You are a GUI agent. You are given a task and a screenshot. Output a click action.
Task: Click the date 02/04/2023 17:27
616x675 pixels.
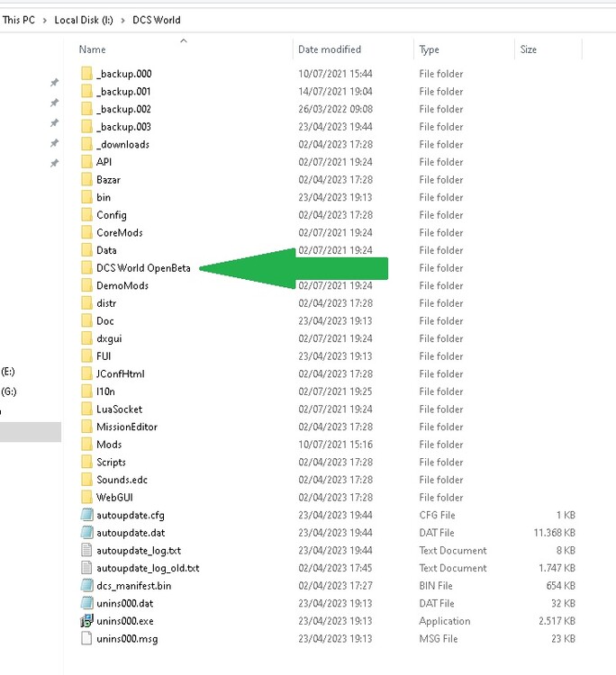tap(336, 586)
